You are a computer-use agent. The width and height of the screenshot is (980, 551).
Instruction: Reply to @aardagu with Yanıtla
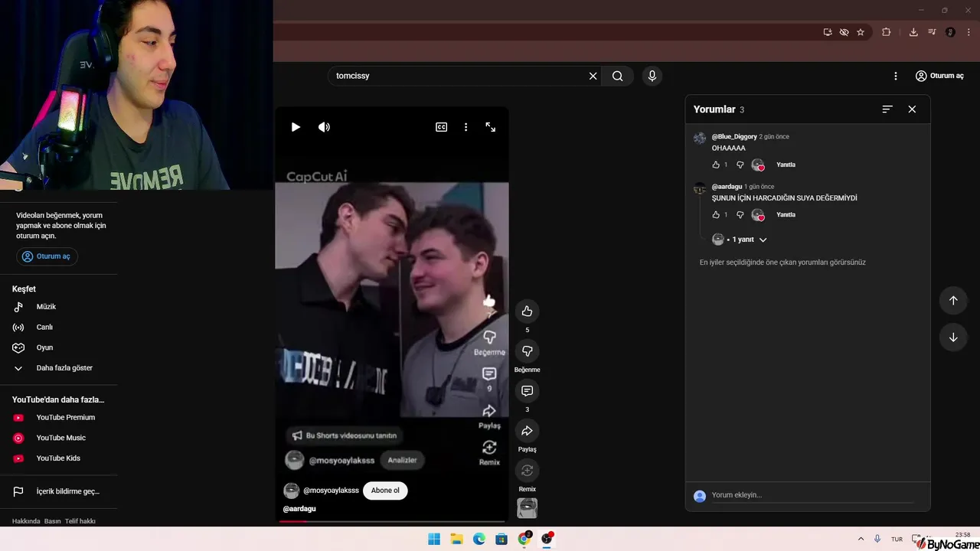click(x=786, y=215)
